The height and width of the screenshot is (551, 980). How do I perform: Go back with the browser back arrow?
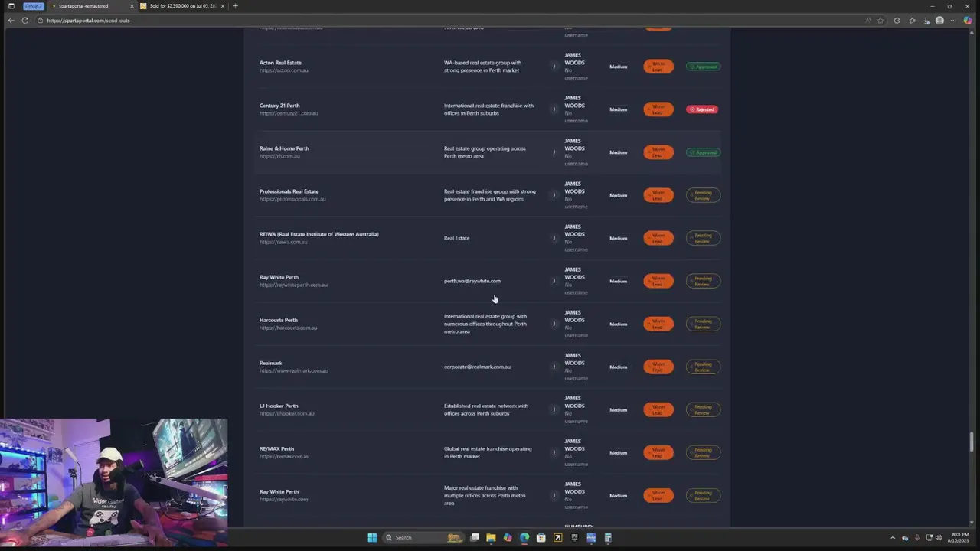(11, 21)
